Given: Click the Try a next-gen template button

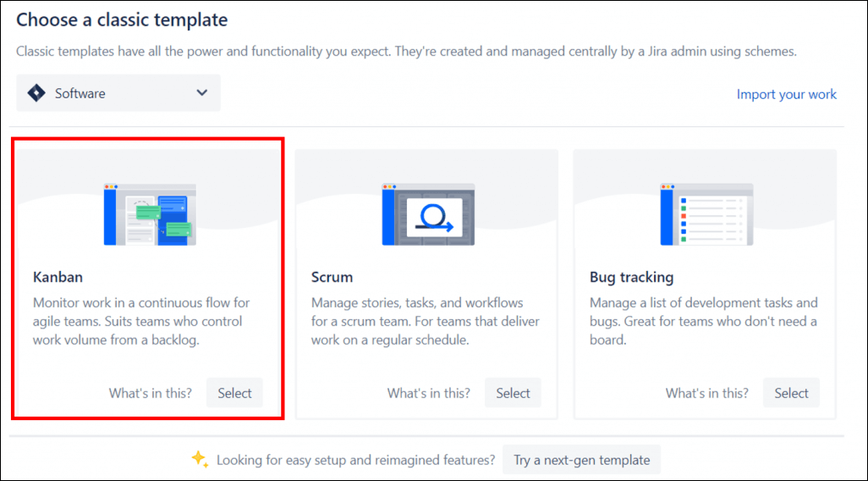Looking at the screenshot, I should (581, 460).
